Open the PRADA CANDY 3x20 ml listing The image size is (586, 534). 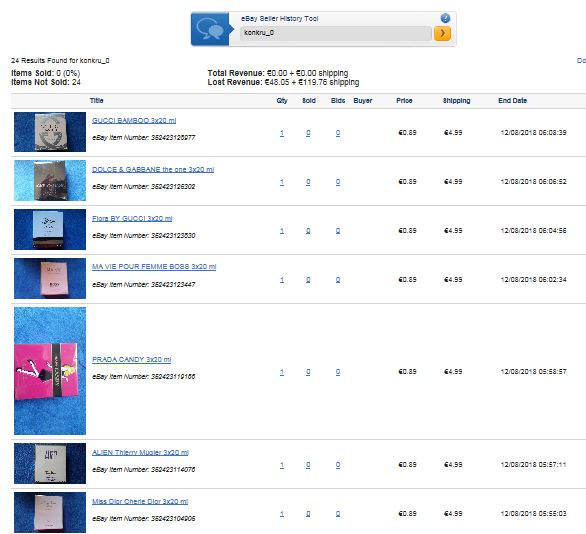pyautogui.click(x=132, y=359)
